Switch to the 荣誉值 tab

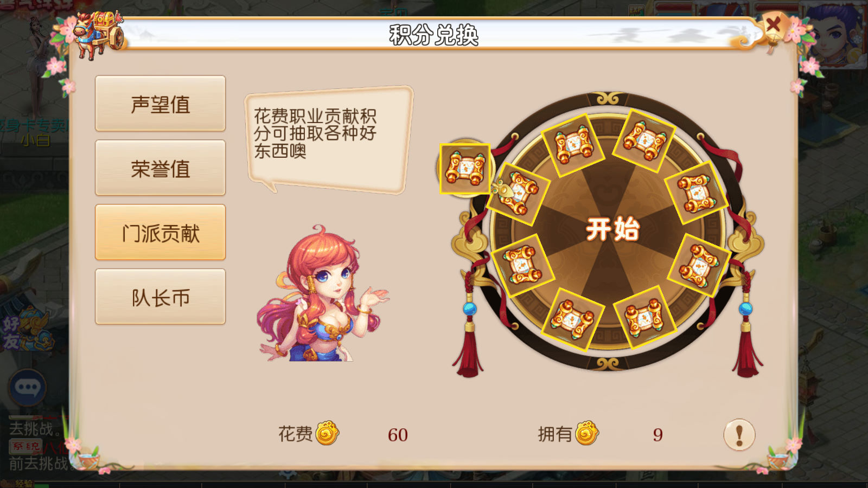pyautogui.click(x=160, y=168)
